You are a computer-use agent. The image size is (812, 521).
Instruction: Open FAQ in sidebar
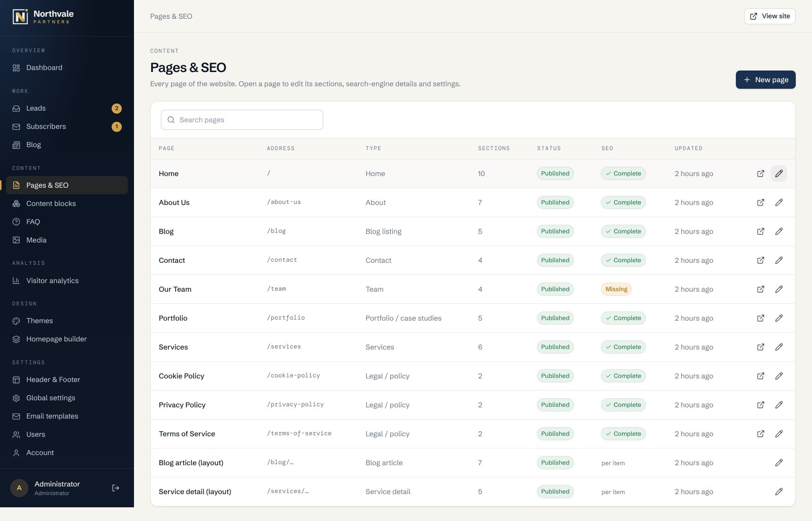tap(67, 222)
